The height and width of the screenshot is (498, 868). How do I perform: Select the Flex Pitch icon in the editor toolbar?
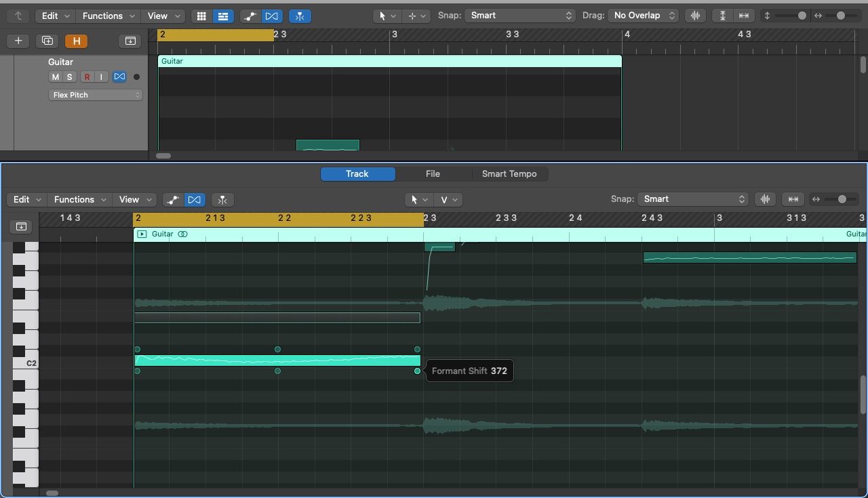point(195,199)
